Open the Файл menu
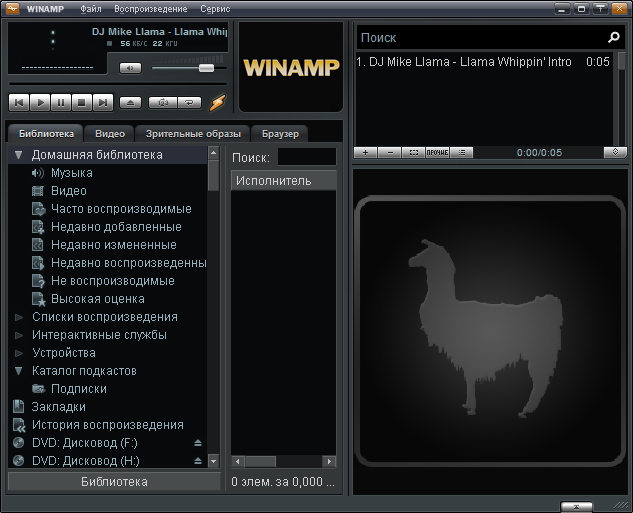This screenshot has width=633, height=513. (91, 8)
